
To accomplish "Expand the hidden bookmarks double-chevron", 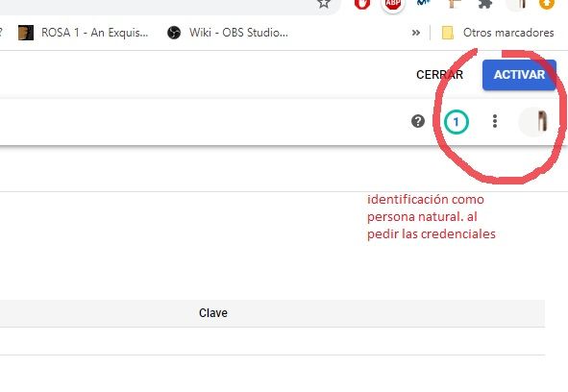I will click(x=416, y=33).
